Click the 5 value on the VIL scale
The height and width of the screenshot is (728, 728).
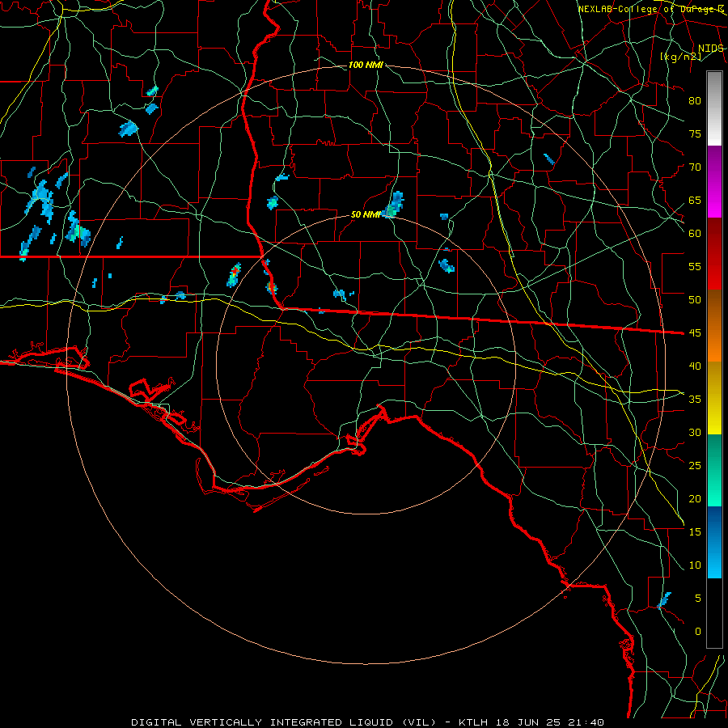tap(698, 599)
